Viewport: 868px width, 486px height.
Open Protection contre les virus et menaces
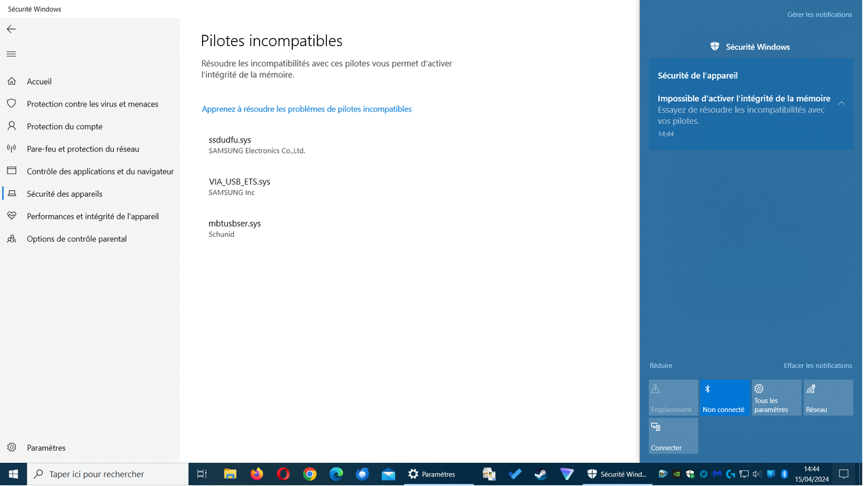click(90, 104)
